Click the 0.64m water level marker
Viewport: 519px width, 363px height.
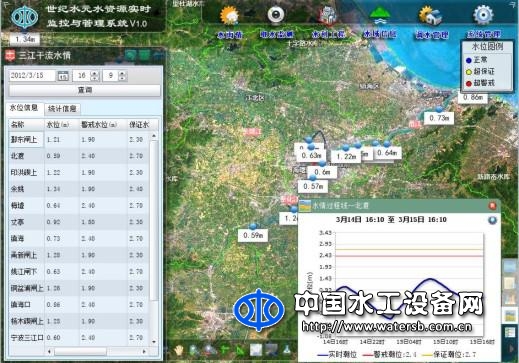(387, 153)
